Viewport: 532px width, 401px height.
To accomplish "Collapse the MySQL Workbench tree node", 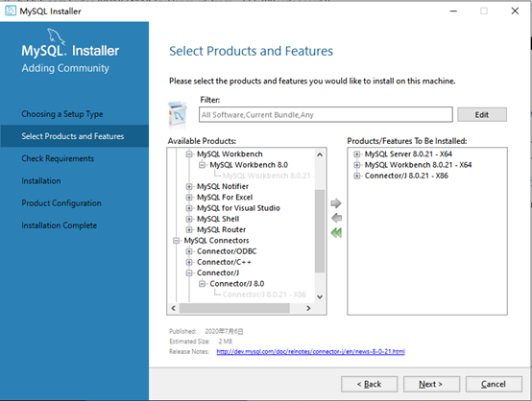I will point(189,154).
